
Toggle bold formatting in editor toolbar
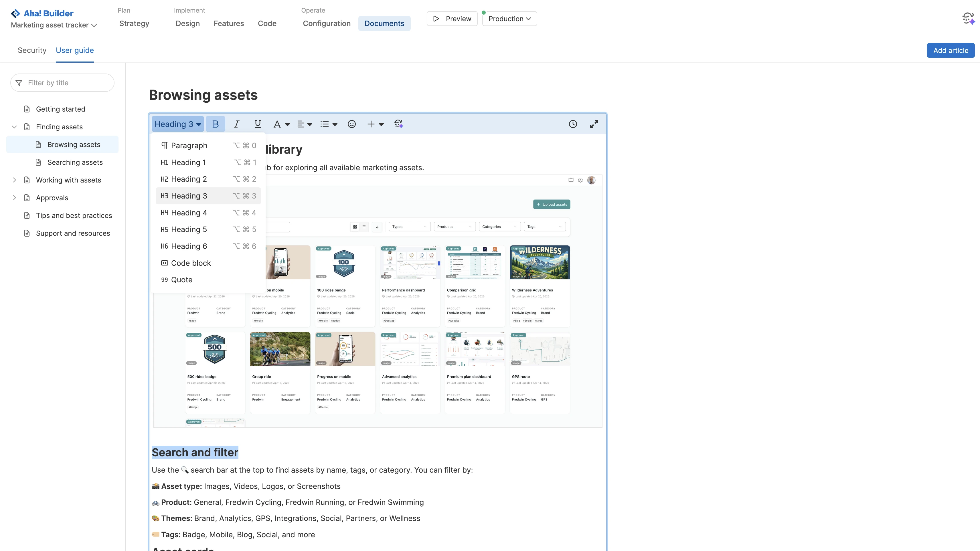point(215,124)
